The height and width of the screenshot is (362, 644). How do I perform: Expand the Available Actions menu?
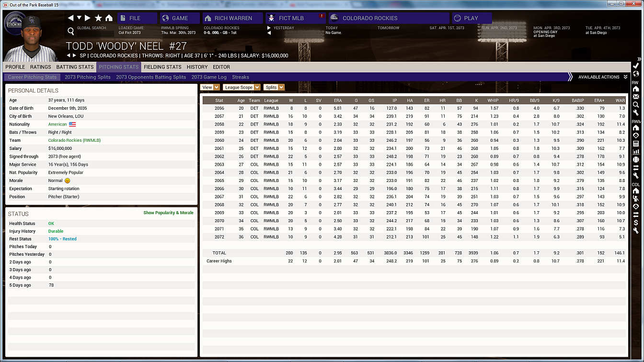coord(602,77)
